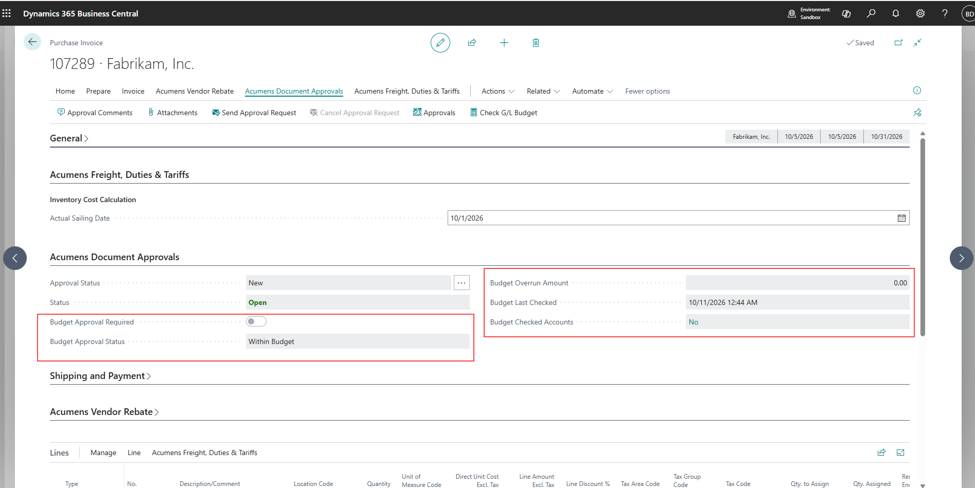The image size is (975, 488).
Task: Click the Budget Last Checked value
Action: point(723,303)
